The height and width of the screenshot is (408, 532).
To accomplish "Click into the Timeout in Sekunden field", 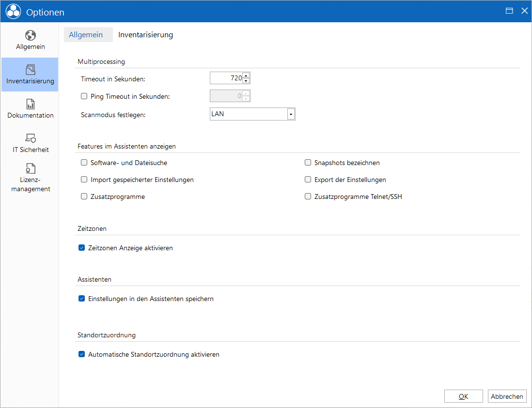I will tap(226, 78).
